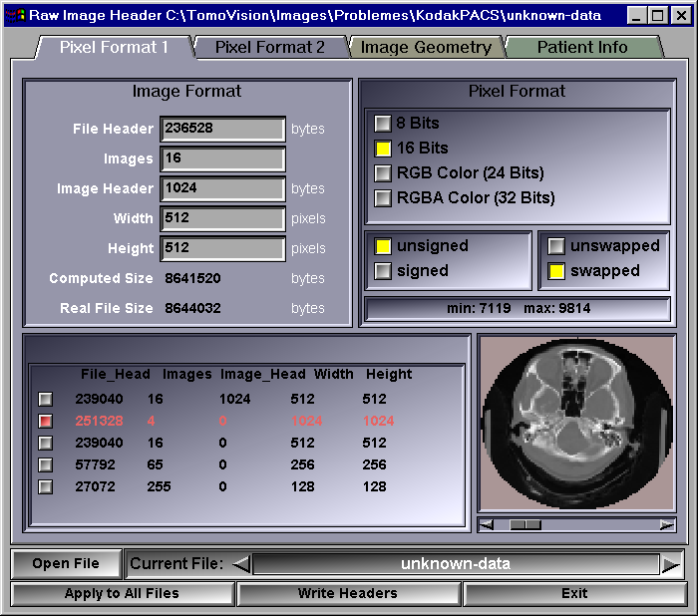
Task: Click the Open File button
Action: pyautogui.click(x=66, y=563)
